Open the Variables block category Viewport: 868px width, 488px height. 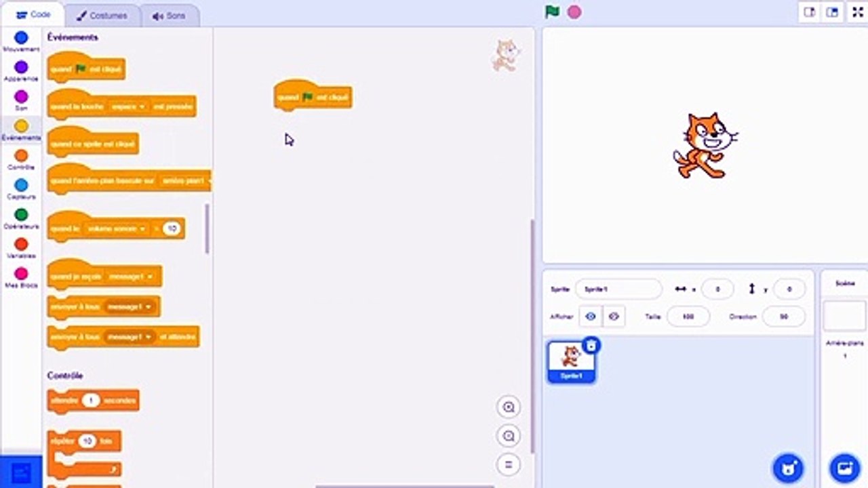pyautogui.click(x=21, y=248)
